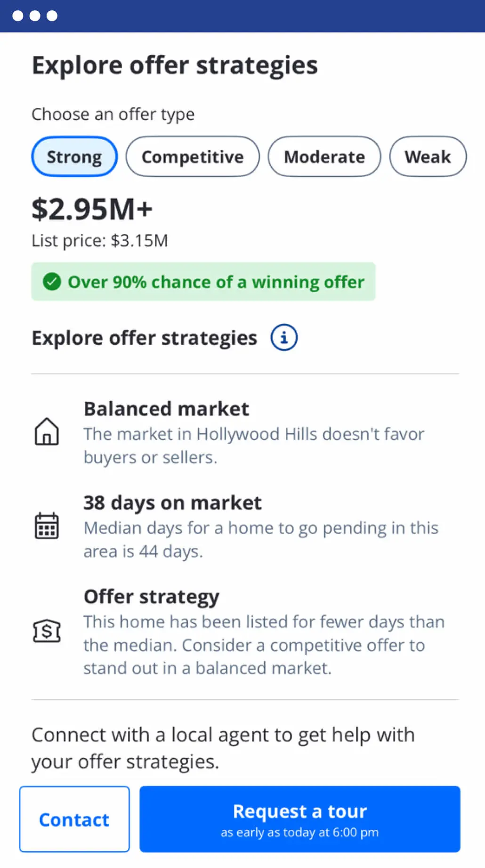Select the Strong offer type
Screen dimensions: 485x868
(74, 157)
